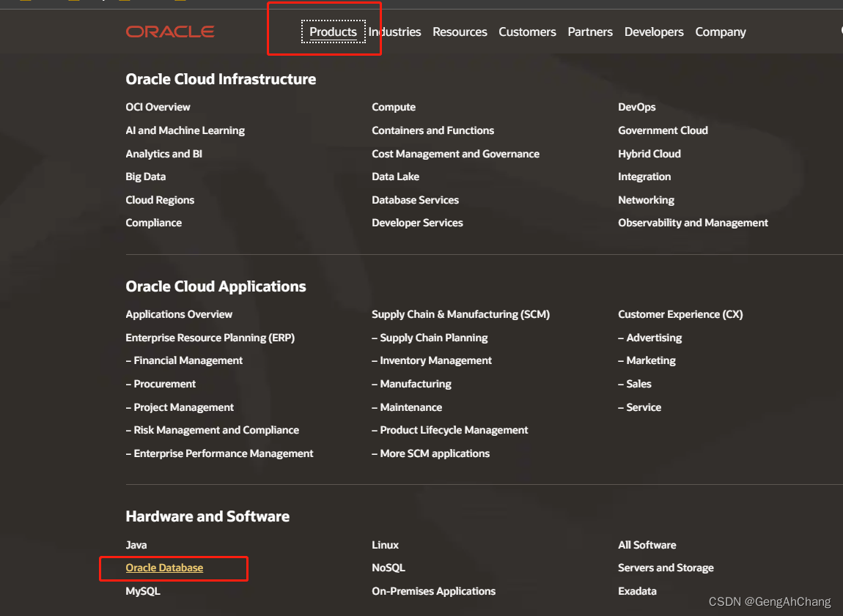The image size is (843, 616).
Task: Go to the Sales link
Action: point(634,384)
